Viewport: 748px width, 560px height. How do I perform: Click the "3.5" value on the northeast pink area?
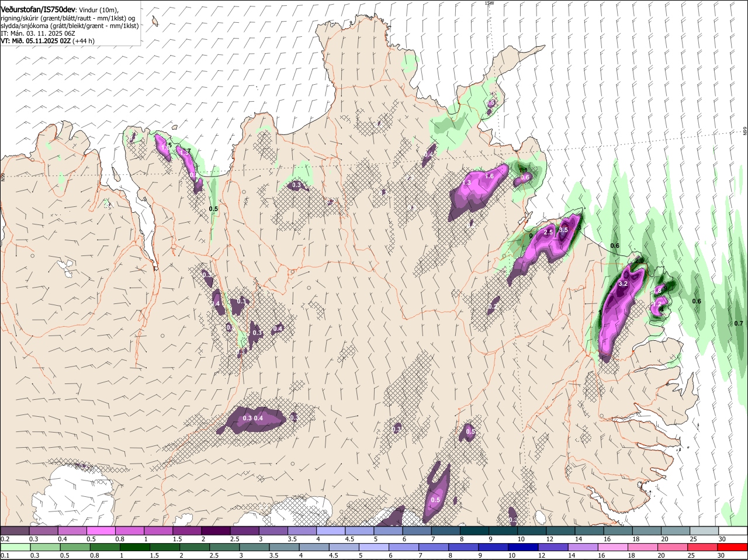click(x=563, y=230)
